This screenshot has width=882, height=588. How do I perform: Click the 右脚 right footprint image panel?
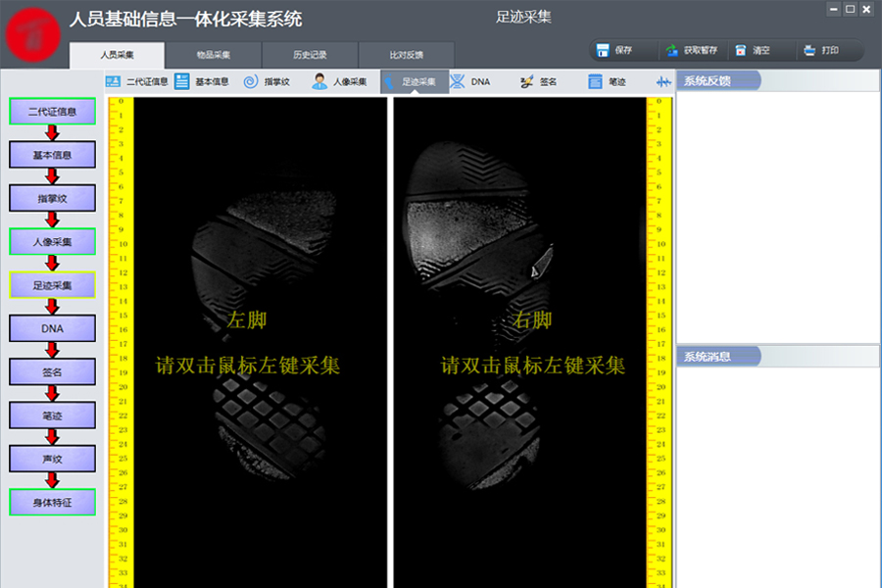519,343
